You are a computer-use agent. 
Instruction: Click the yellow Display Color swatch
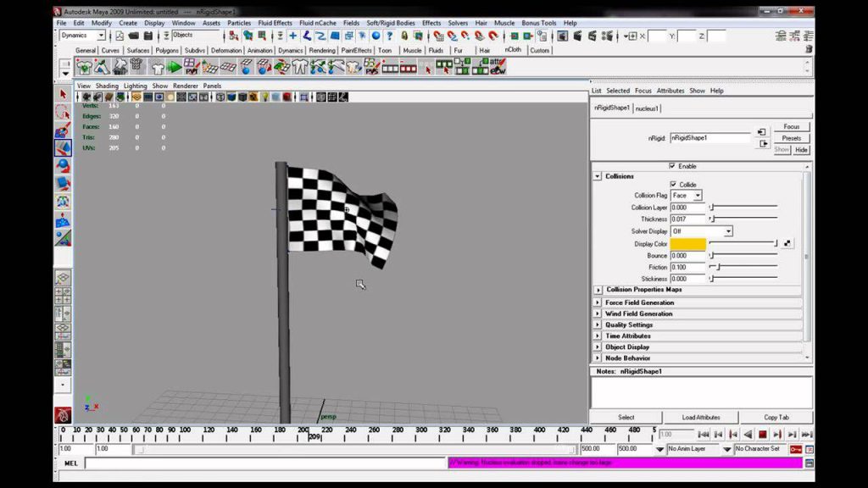[688, 244]
